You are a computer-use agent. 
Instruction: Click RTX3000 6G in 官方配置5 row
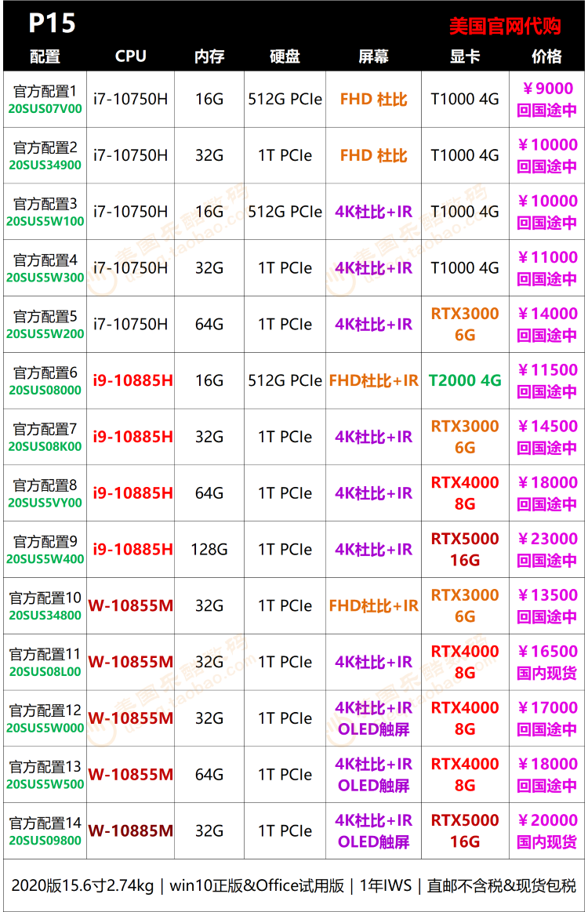point(465,325)
